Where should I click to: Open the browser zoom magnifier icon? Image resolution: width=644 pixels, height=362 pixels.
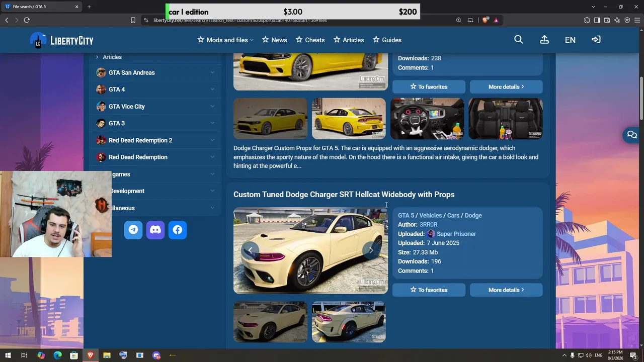459,20
